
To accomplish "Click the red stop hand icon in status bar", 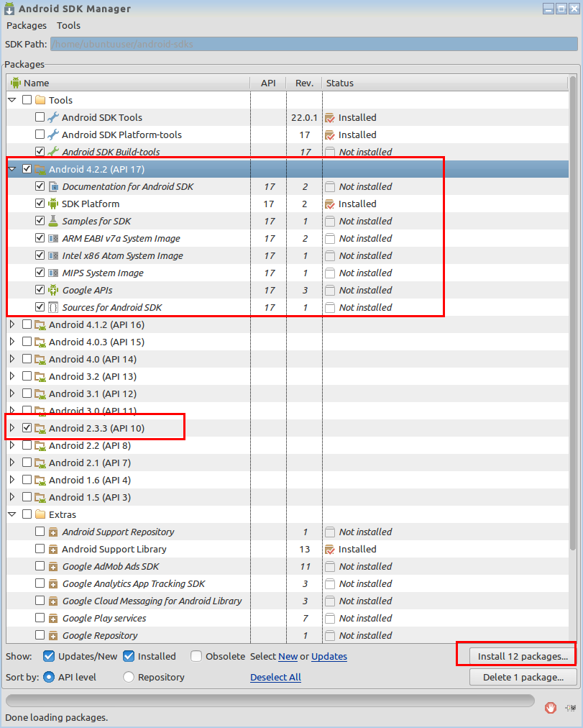I will [x=551, y=708].
